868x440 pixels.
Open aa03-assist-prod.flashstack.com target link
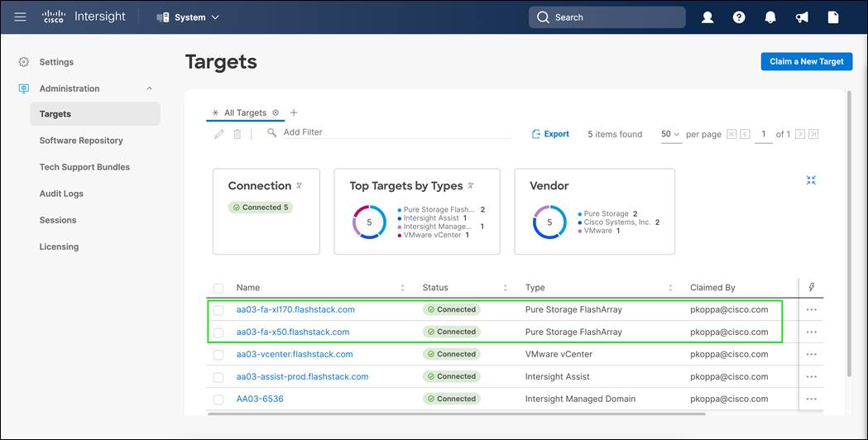pos(302,376)
